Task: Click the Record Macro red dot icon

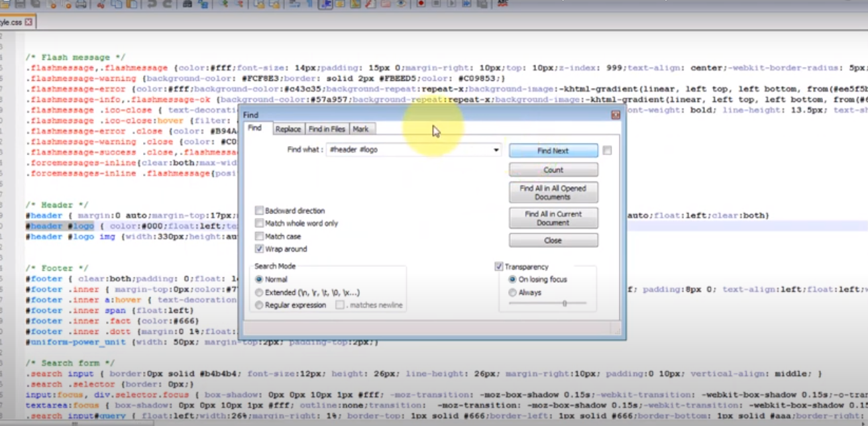Action: [x=421, y=3]
